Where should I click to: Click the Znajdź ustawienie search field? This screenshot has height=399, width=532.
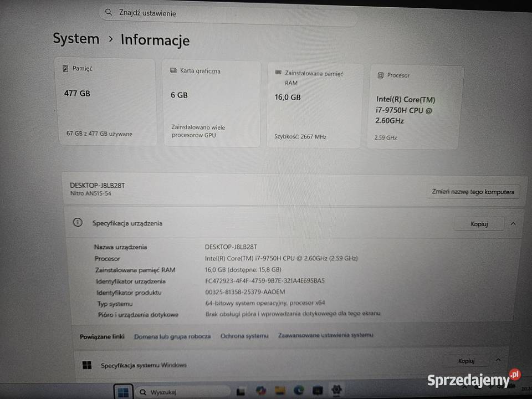coord(228,14)
